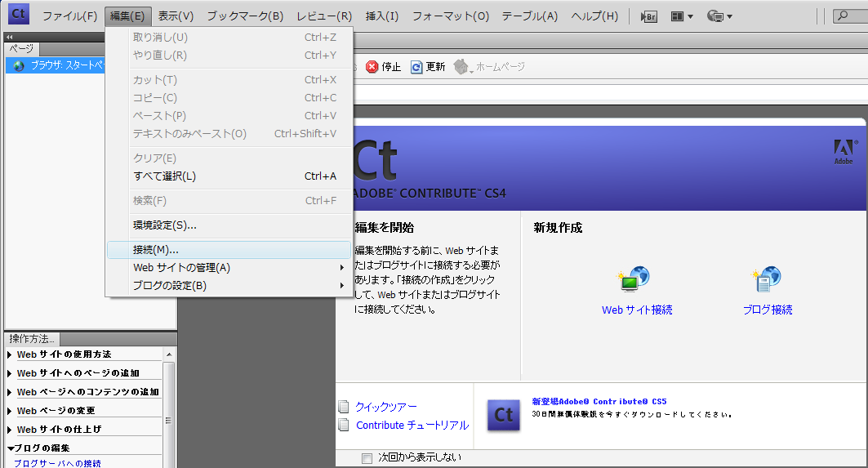Screen dimensions: 868x468
Task: Click the Contribute Ct logo in menu bar
Action: coord(19,15)
